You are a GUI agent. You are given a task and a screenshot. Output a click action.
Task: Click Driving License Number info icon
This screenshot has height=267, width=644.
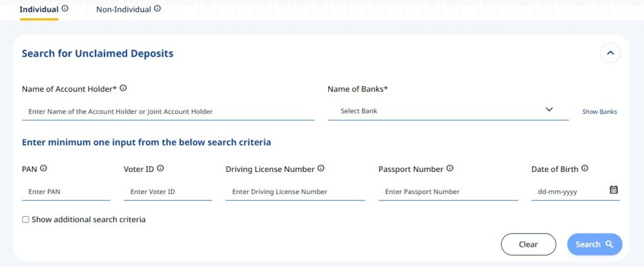321,169
